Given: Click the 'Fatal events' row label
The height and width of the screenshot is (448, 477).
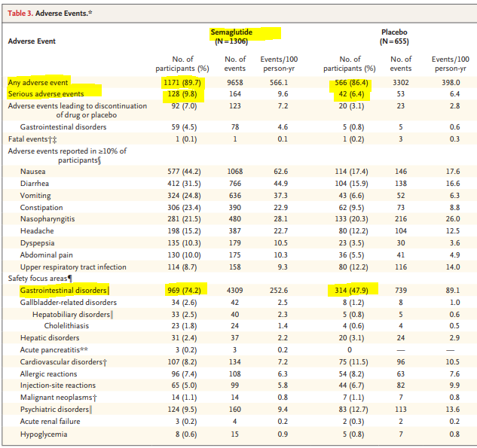Looking at the screenshot, I should 32,139.
